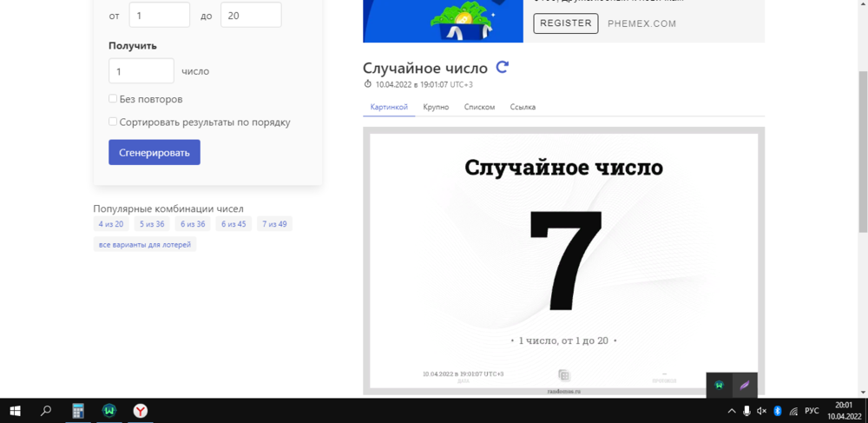Focus the 'от' minimum value field
Viewport: 868px width, 423px height.
coord(160,15)
